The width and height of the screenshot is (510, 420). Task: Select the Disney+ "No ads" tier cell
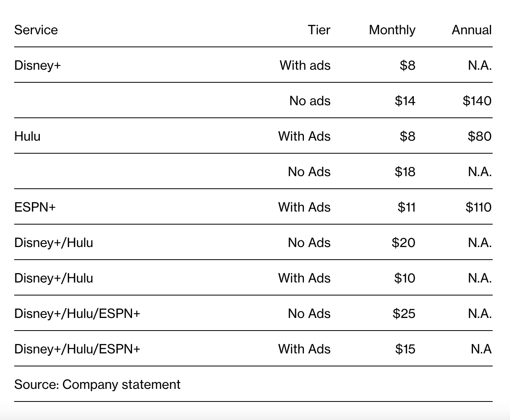(309, 101)
